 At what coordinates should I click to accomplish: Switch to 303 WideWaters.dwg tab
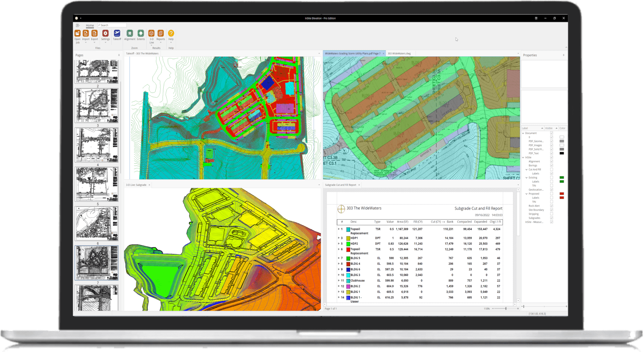[399, 54]
